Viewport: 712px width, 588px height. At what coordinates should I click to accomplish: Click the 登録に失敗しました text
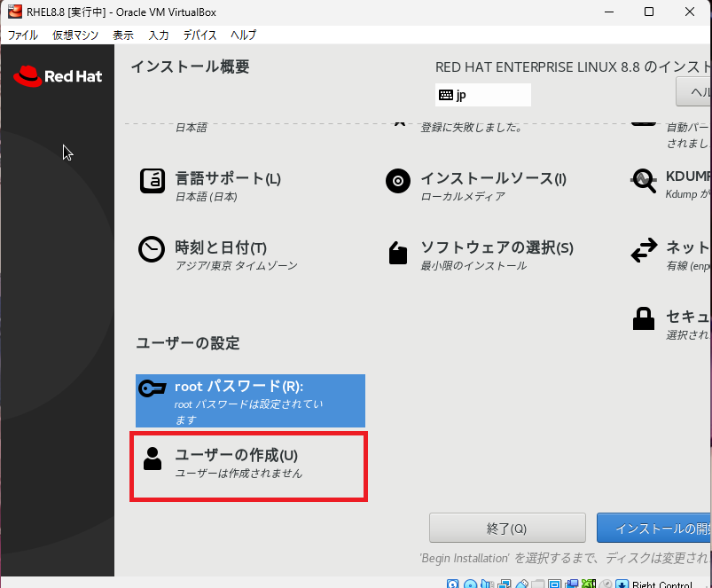coord(471,127)
